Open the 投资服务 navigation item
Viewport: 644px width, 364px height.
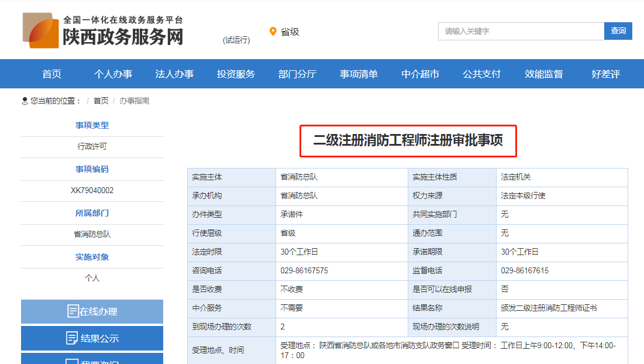pyautogui.click(x=236, y=74)
